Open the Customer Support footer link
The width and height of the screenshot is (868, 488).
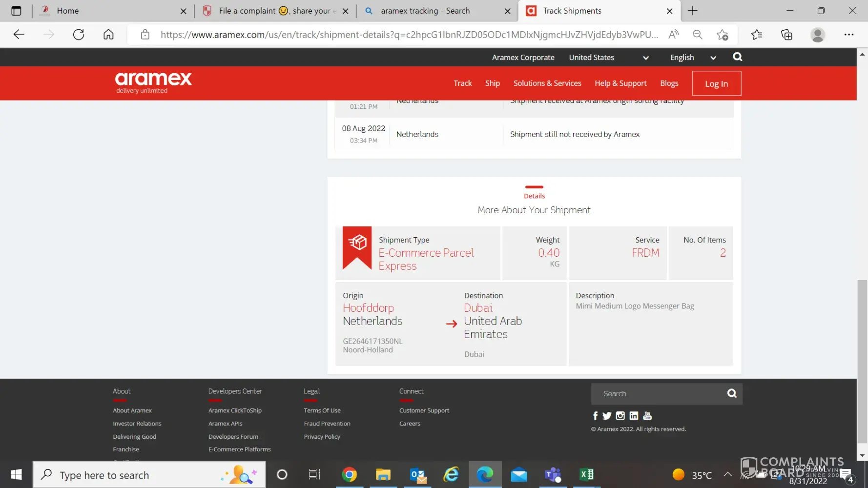(x=424, y=410)
